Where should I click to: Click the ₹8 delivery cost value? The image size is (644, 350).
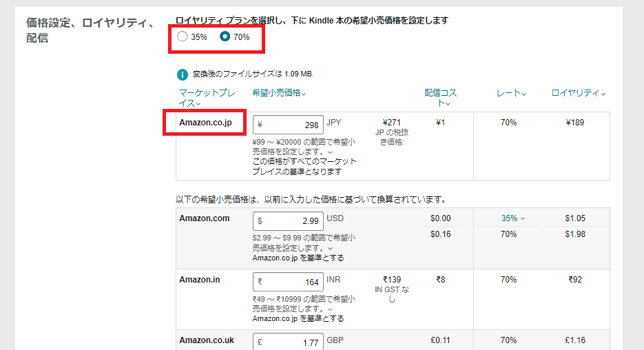click(440, 279)
